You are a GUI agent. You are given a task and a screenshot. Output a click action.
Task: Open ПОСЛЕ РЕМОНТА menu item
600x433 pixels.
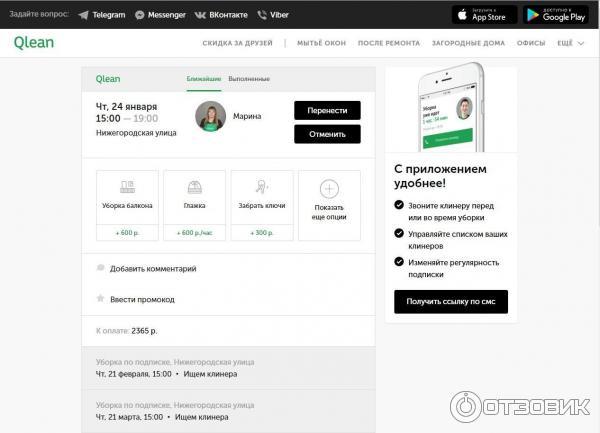tap(389, 43)
